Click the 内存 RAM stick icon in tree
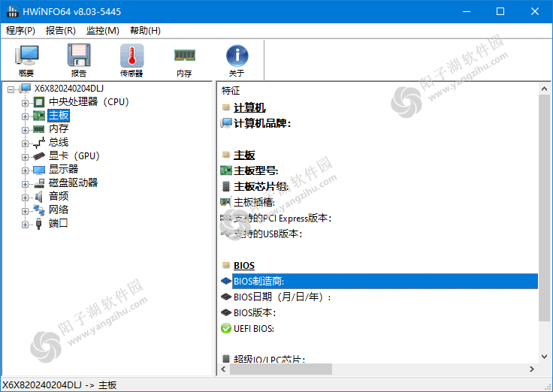The width and height of the screenshot is (553, 392). [39, 129]
